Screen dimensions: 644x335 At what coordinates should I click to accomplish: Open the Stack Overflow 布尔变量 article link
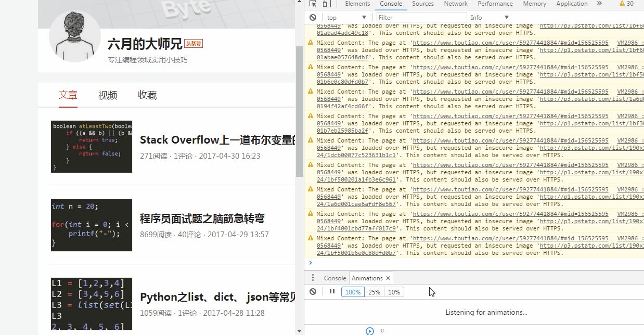click(x=218, y=139)
